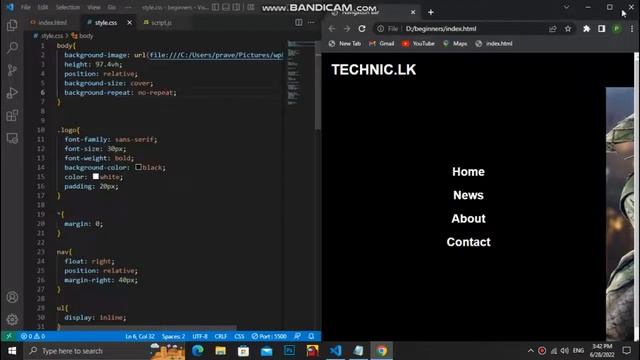Screen dimensions: 640x360
Task: Close the Chrome Navigation bar tab
Action: click(413, 12)
